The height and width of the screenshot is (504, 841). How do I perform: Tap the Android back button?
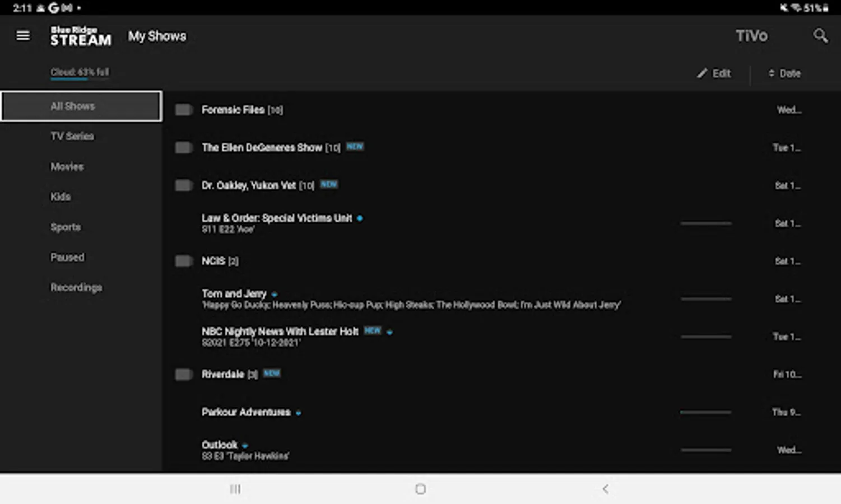605,489
